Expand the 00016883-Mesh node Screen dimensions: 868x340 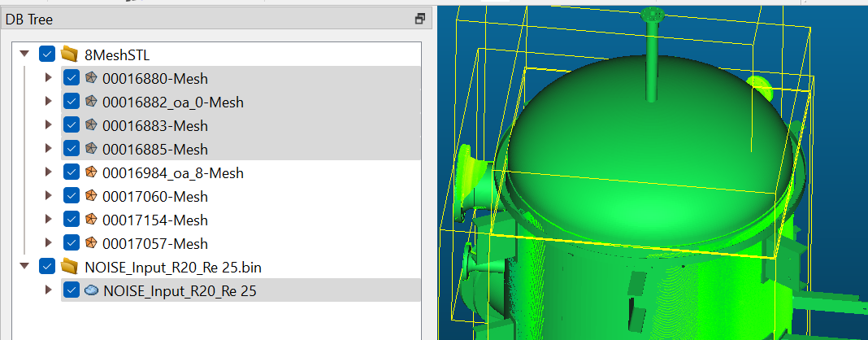point(48,125)
